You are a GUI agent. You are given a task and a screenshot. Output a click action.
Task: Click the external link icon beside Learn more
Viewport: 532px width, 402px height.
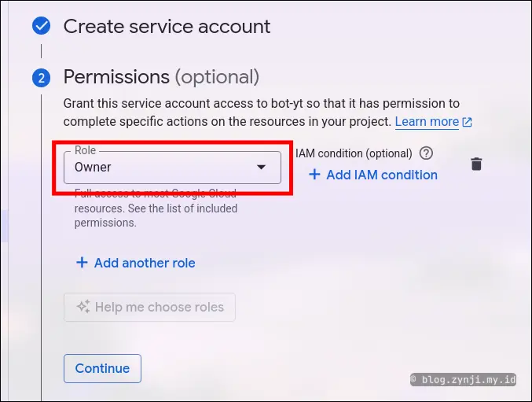[x=468, y=122]
